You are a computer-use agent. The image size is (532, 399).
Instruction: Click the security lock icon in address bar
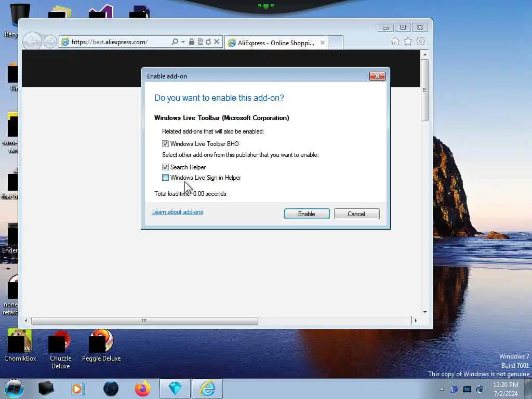(x=192, y=42)
